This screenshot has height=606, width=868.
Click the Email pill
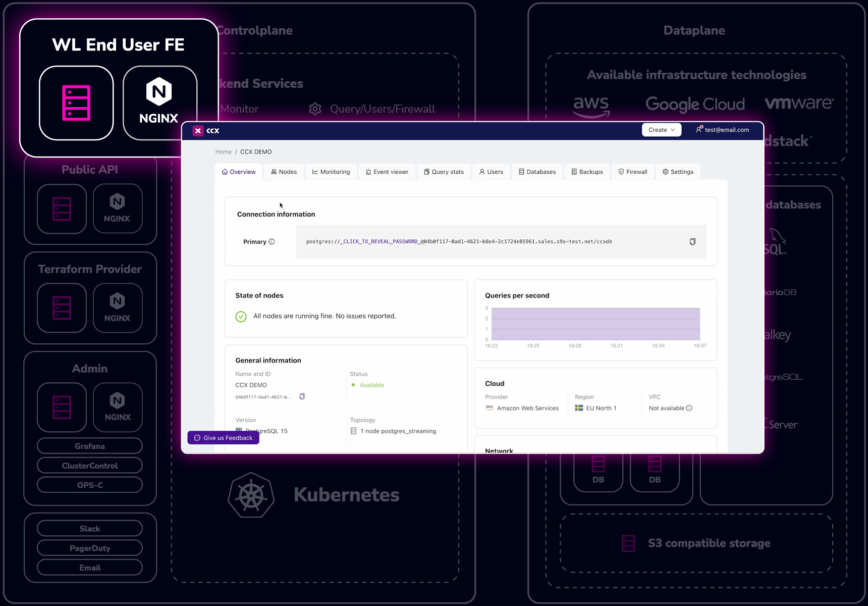point(90,568)
